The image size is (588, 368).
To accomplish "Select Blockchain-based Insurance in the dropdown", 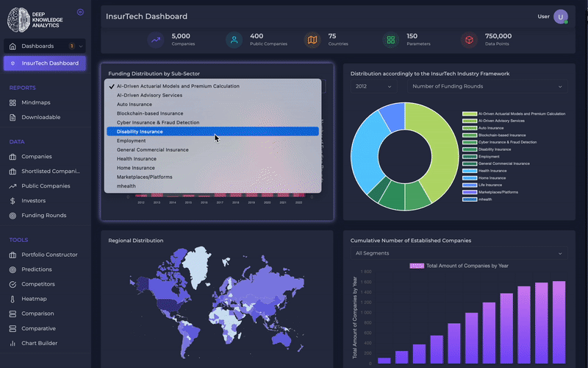I will click(212, 113).
